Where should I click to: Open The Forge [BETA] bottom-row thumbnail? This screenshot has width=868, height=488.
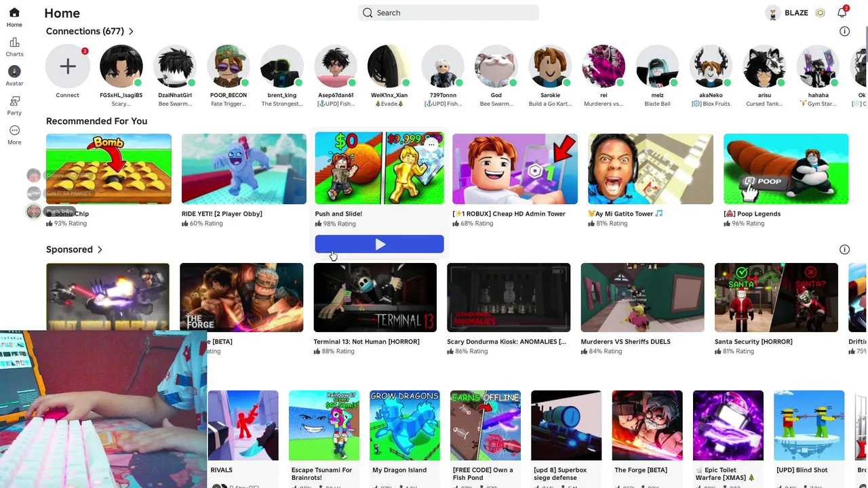pyautogui.click(x=647, y=426)
